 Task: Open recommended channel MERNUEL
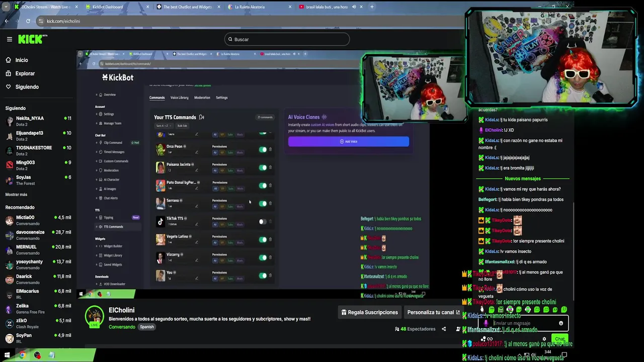[38, 249]
